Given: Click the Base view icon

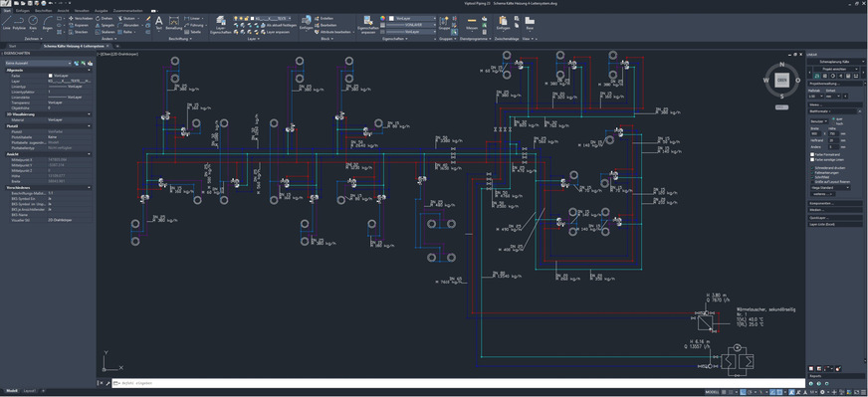Looking at the screenshot, I should click(530, 21).
